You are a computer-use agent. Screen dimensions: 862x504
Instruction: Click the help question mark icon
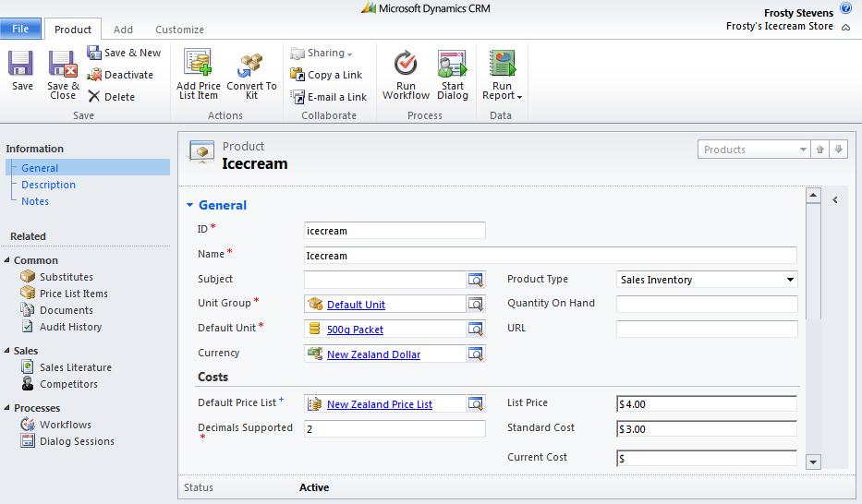845,9
